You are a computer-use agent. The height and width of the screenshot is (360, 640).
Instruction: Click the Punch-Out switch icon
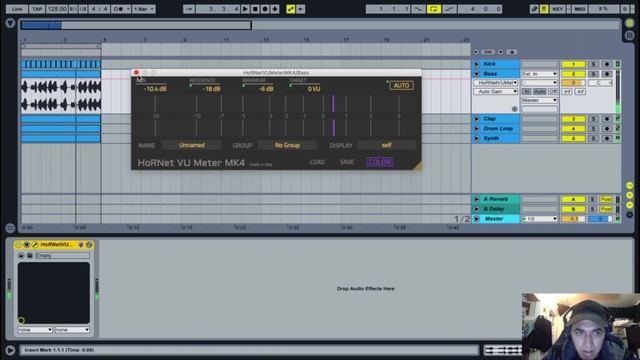pyautogui.click(x=449, y=9)
